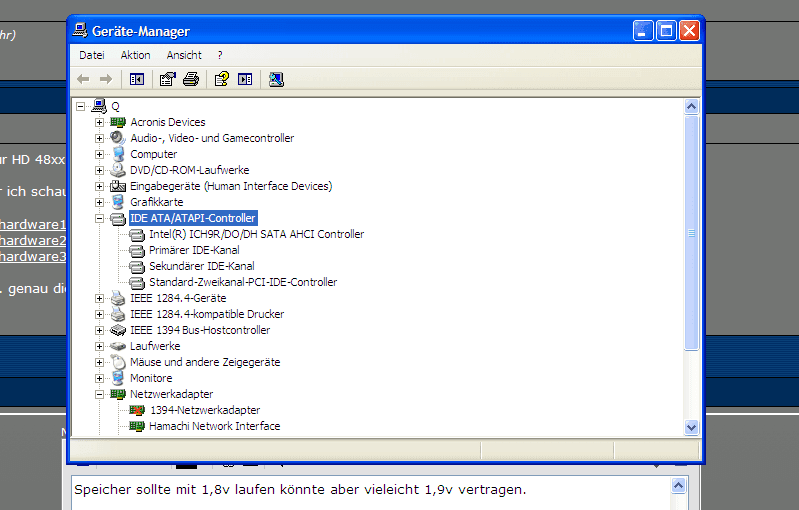Select Intel(R) ICH9R/DO/DH SATA AHCI Controller text
The width and height of the screenshot is (799, 510).
256,234
